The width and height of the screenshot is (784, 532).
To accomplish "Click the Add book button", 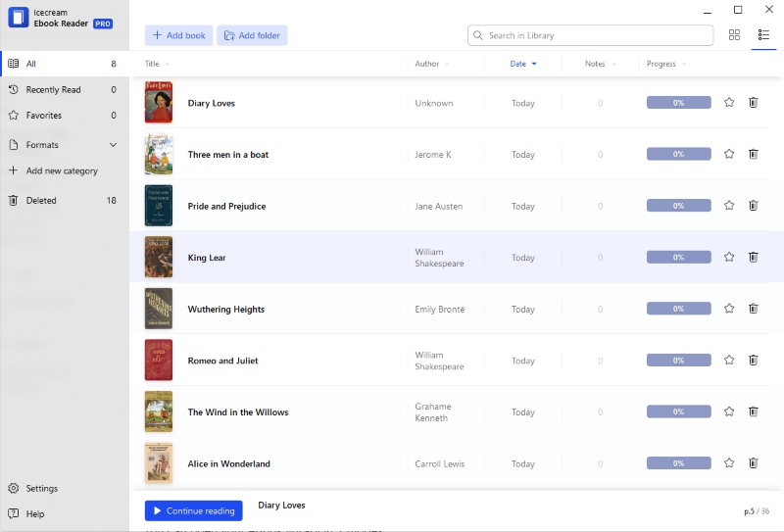I will click(178, 35).
